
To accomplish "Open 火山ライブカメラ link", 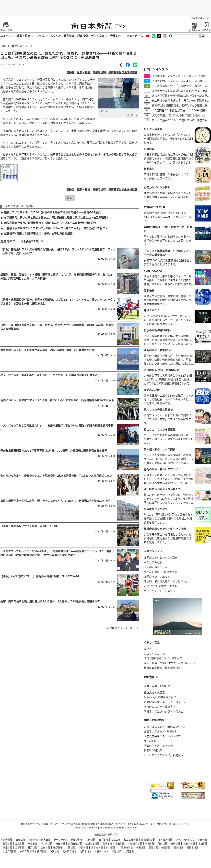I will (154, 653).
